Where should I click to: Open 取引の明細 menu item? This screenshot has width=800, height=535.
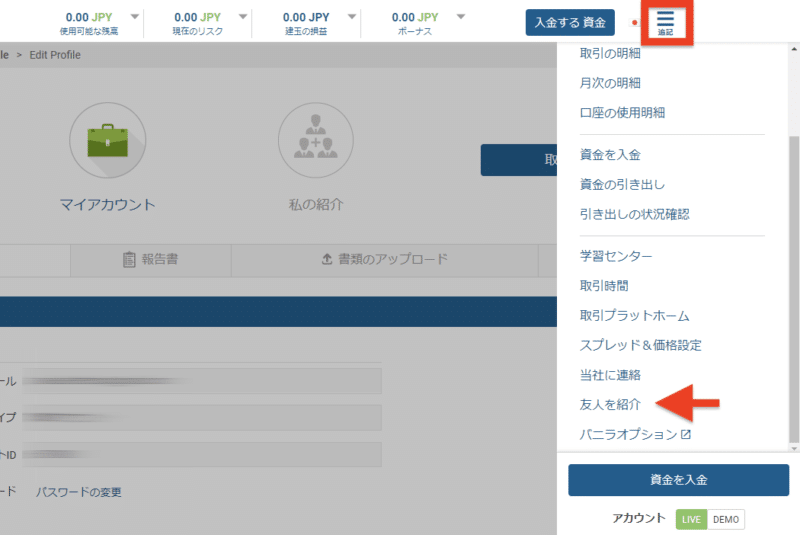click(x=610, y=53)
